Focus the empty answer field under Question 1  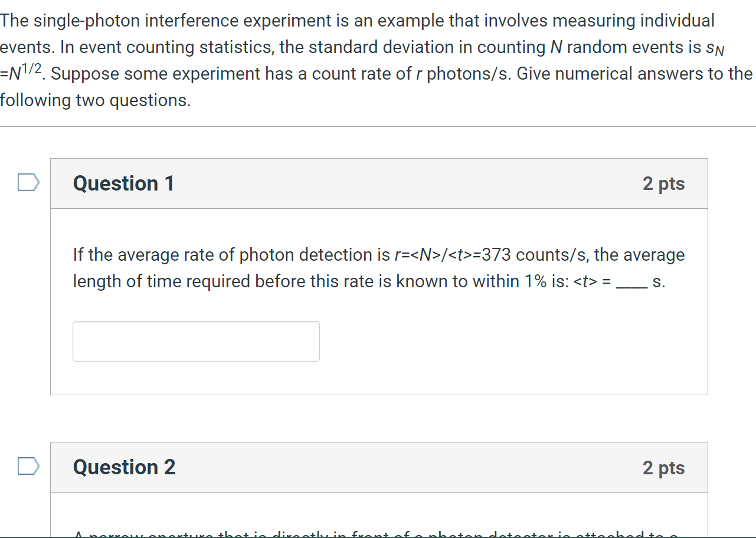pos(195,341)
